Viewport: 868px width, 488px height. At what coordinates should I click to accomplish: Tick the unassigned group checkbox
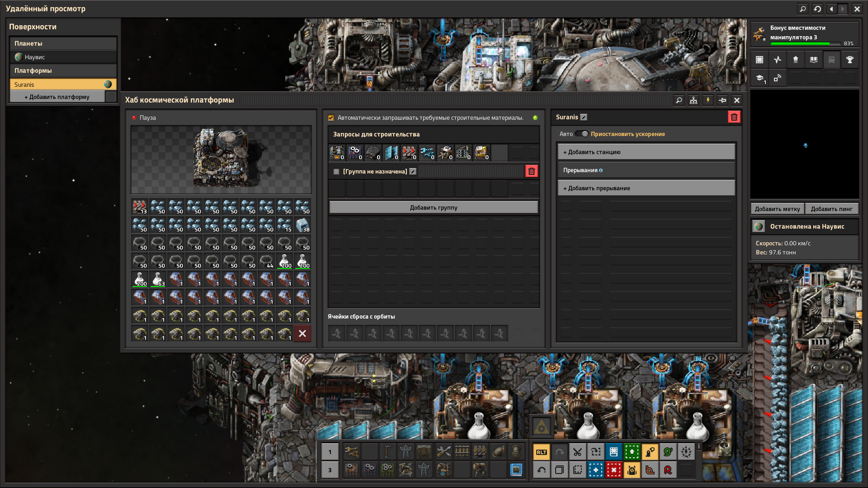pyautogui.click(x=336, y=172)
